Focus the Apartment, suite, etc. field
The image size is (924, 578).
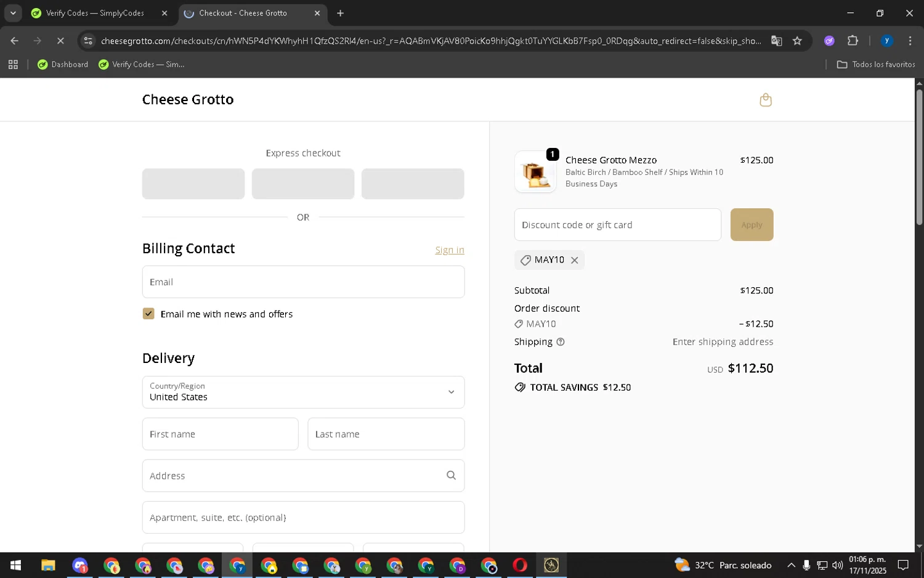pyautogui.click(x=303, y=518)
